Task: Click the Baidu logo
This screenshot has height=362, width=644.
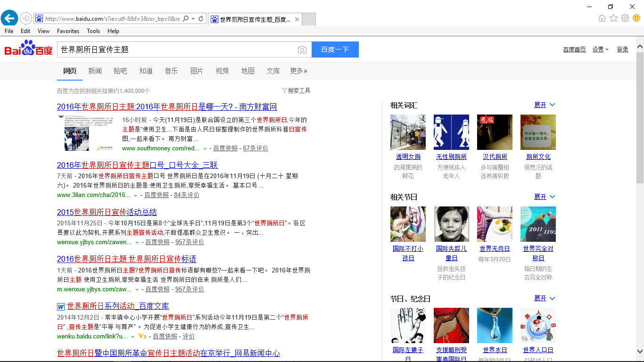Action: pyautogui.click(x=28, y=49)
